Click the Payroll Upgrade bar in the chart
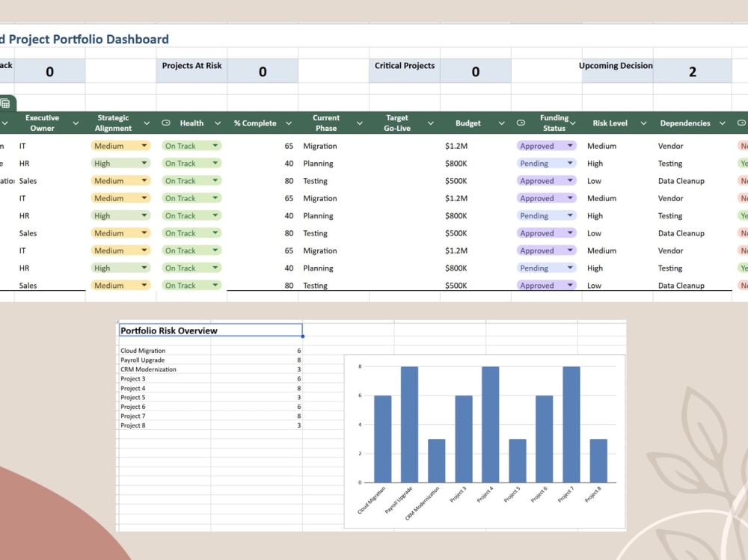This screenshot has height=560, width=748. point(410,425)
